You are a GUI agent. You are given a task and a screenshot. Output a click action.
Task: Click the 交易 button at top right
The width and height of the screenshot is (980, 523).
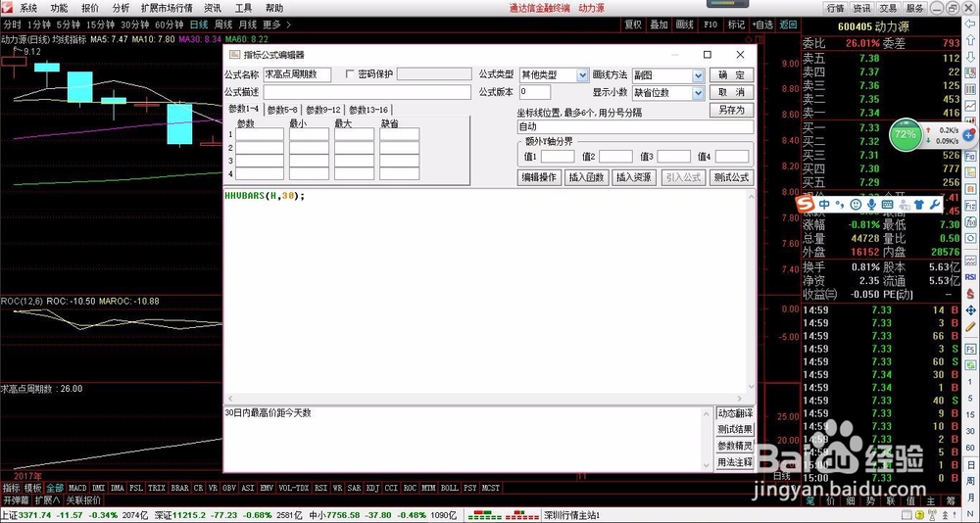click(x=888, y=8)
